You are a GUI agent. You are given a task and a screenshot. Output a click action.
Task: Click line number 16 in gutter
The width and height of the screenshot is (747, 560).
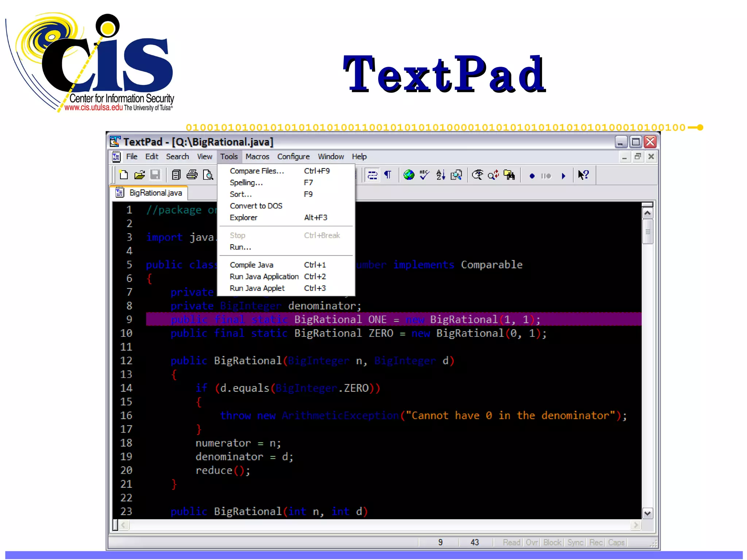point(126,416)
